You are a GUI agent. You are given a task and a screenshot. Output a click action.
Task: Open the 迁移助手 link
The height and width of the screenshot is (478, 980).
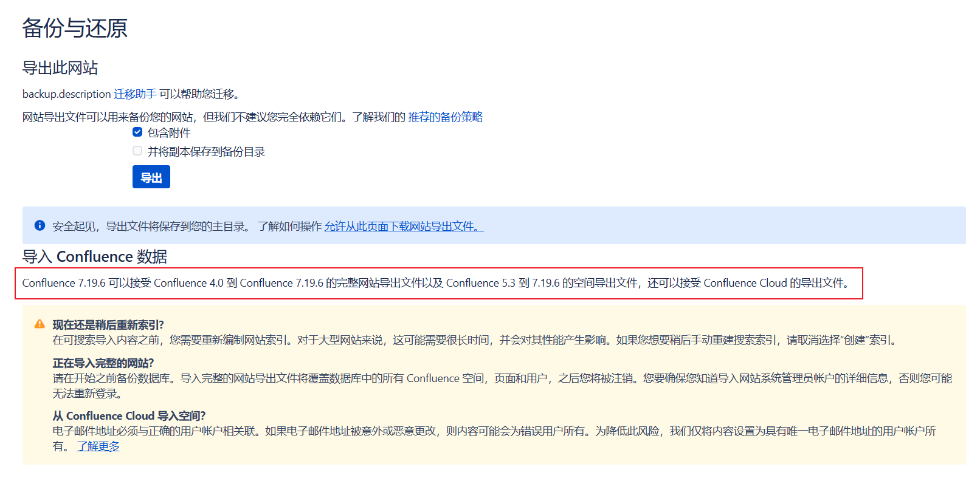click(135, 94)
